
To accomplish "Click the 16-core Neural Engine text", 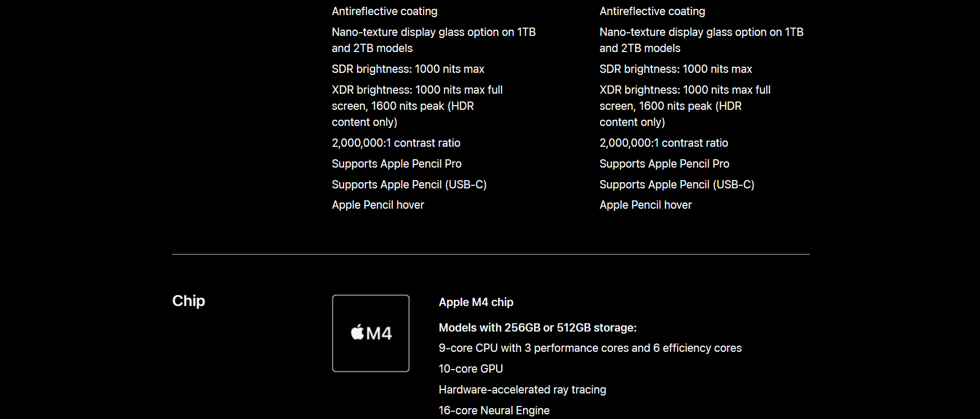I will pyautogui.click(x=494, y=411).
